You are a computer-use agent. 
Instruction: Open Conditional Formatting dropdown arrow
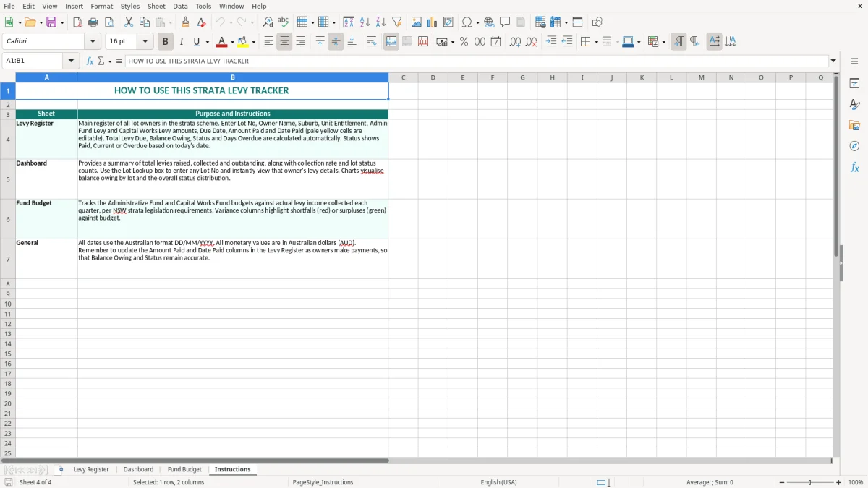pyautogui.click(x=663, y=42)
